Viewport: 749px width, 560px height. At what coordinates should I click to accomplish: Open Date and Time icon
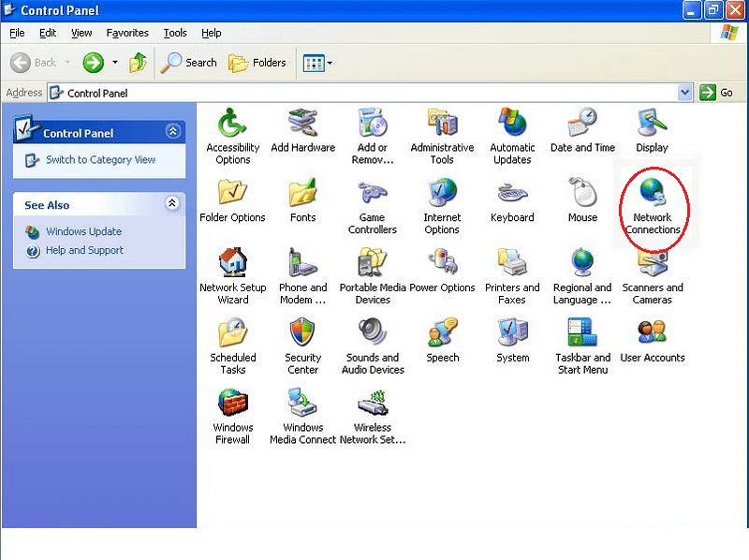[582, 124]
